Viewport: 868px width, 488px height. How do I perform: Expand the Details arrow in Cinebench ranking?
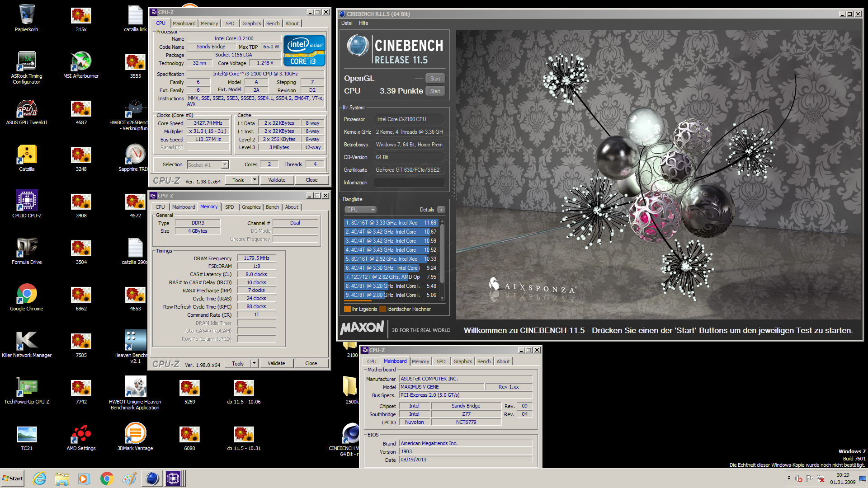pyautogui.click(x=441, y=210)
